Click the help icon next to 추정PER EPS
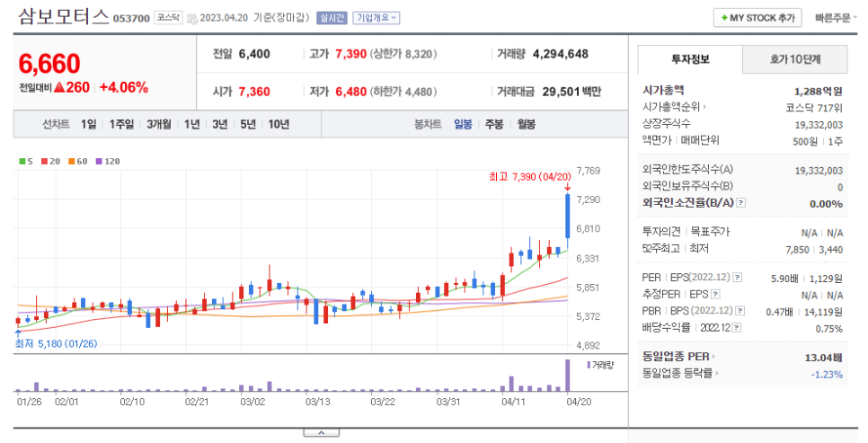868x443 pixels. tap(715, 294)
